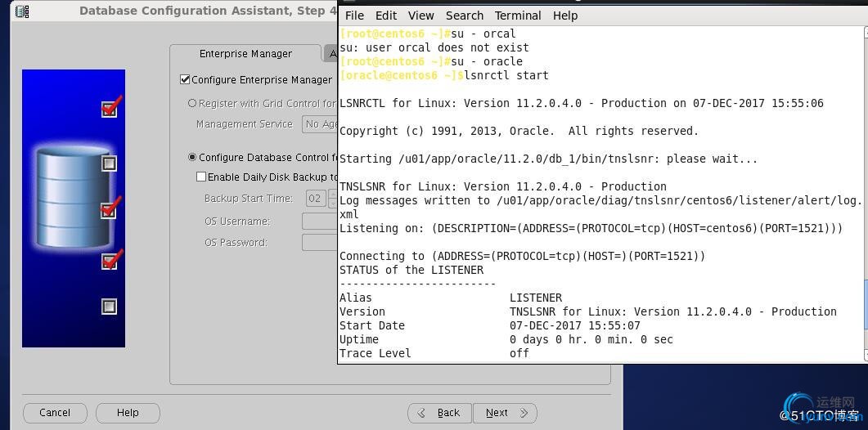868x430 pixels.
Task: Click the Help button in assistant
Action: 128,413
